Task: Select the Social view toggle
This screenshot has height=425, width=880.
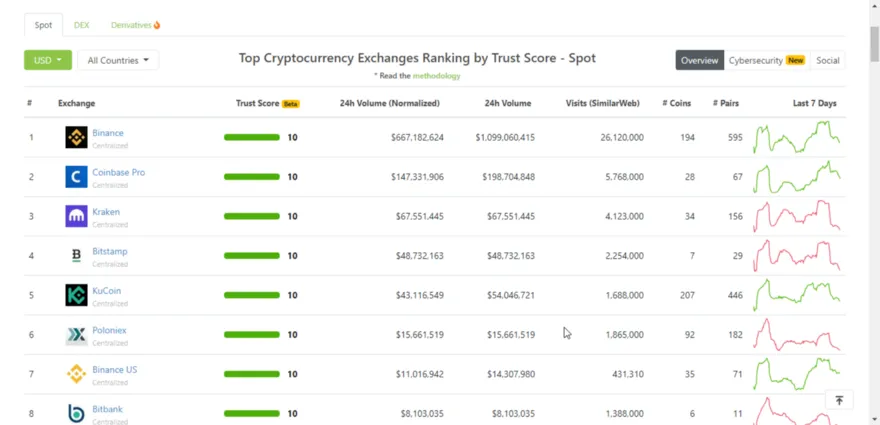Action: 827,60
